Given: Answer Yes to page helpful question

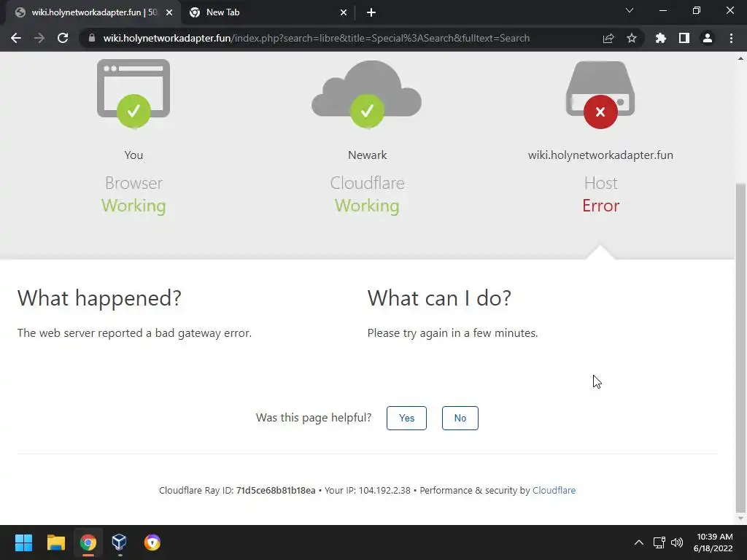Looking at the screenshot, I should (x=406, y=418).
